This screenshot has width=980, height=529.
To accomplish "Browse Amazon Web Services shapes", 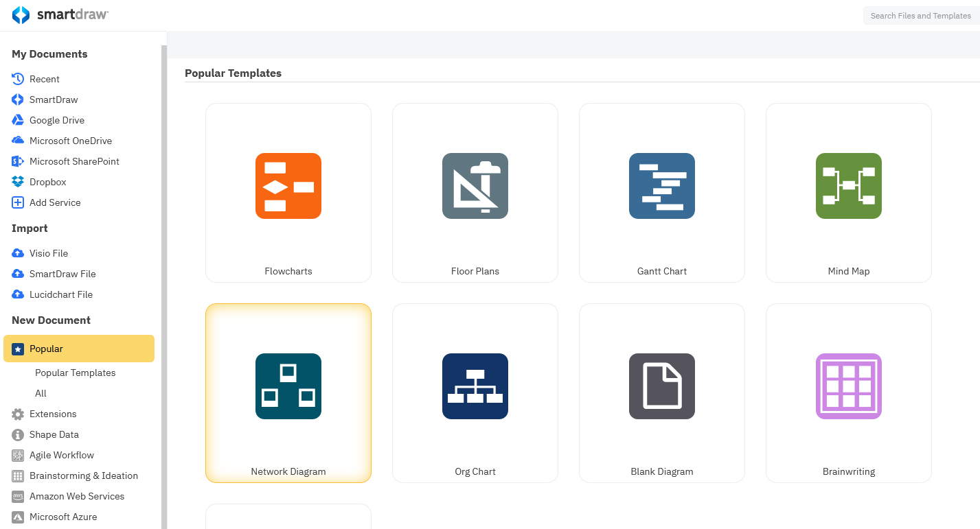I will point(76,496).
